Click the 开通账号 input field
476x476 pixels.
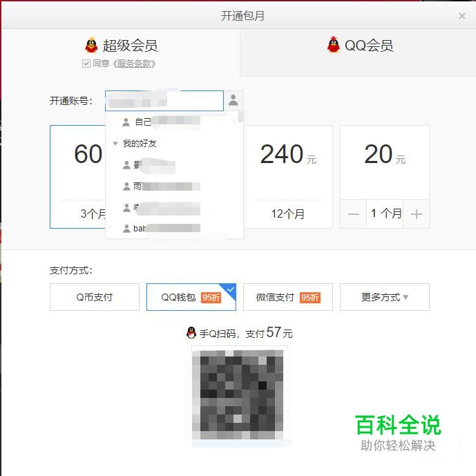coord(164,101)
